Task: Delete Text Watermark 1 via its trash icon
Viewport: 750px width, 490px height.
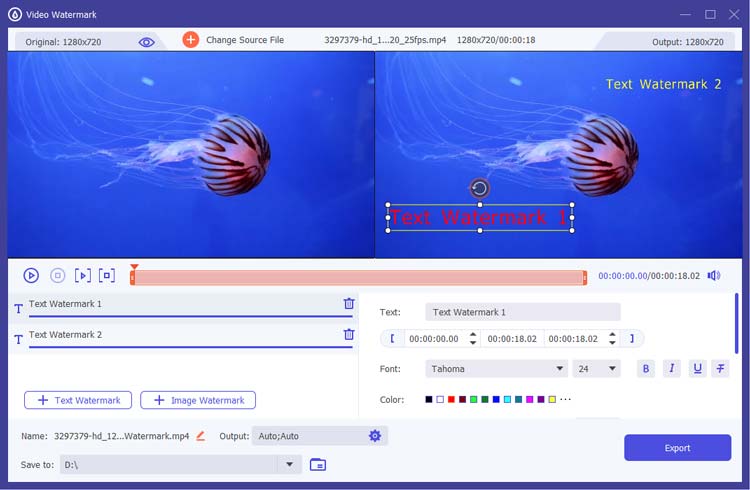Action: (349, 303)
